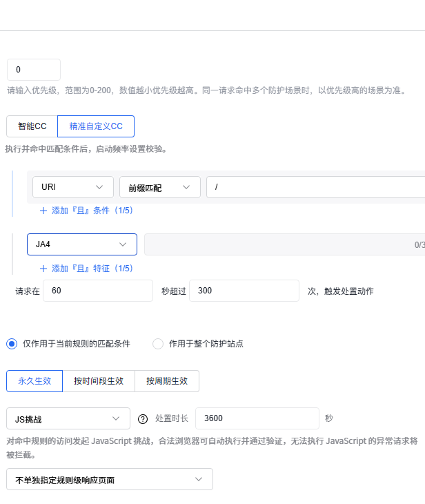
Task: Click the JavaScript 挑战 description text
Action: 212,447
